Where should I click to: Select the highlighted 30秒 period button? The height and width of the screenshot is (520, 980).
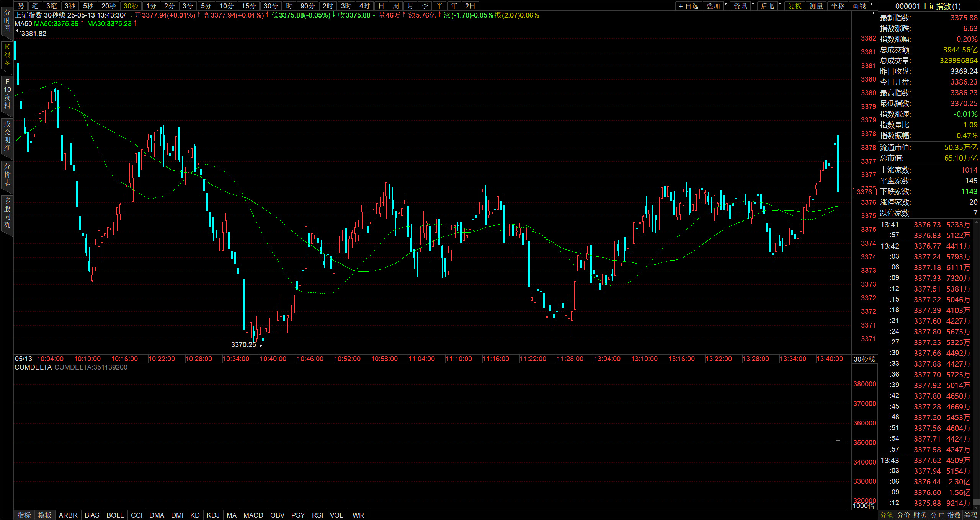[x=131, y=6]
